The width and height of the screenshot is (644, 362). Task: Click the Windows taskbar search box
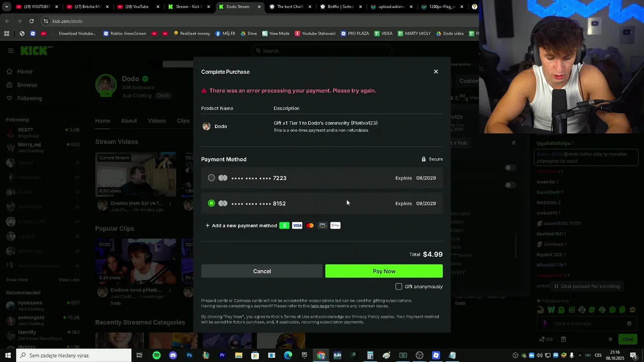point(74,355)
